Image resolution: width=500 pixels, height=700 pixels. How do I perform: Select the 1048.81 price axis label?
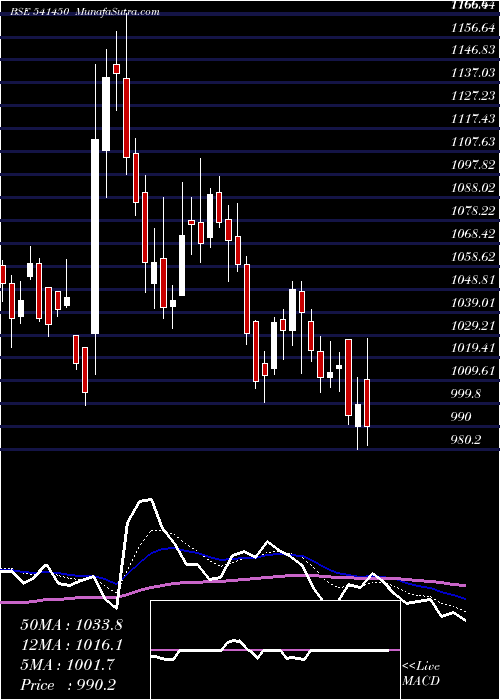[x=473, y=279]
